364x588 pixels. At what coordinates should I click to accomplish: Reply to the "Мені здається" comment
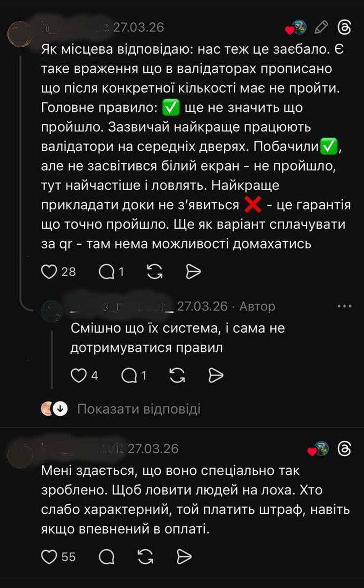(x=106, y=556)
